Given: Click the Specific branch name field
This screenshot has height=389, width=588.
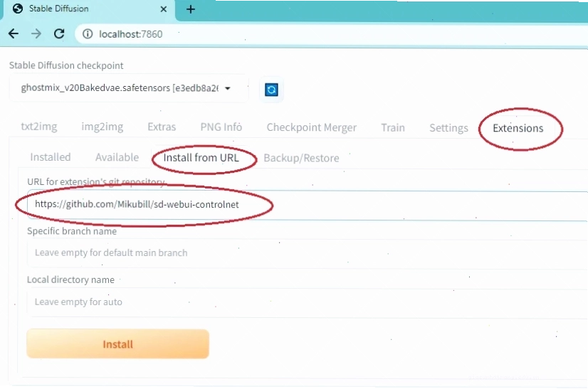Looking at the screenshot, I should tap(308, 253).
